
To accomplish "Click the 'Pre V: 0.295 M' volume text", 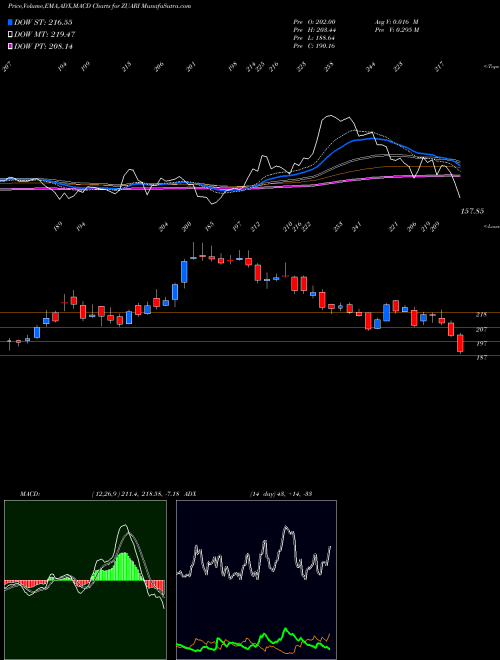I will coord(396,30).
